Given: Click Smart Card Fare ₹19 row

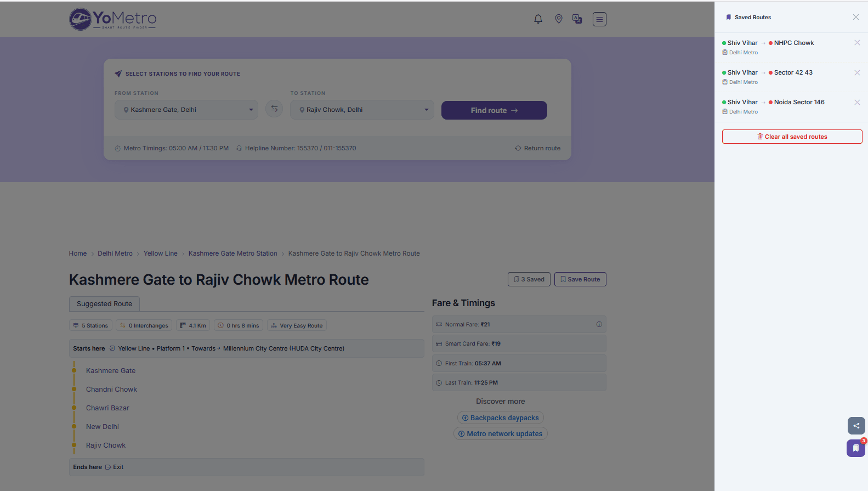Looking at the screenshot, I should (x=519, y=344).
